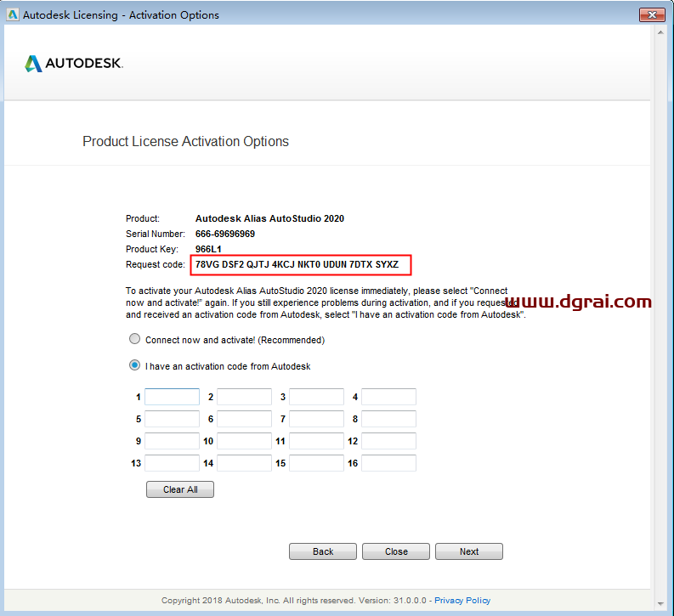This screenshot has width=674, height=616.
Task: Click the Request code: label
Action: tap(156, 264)
